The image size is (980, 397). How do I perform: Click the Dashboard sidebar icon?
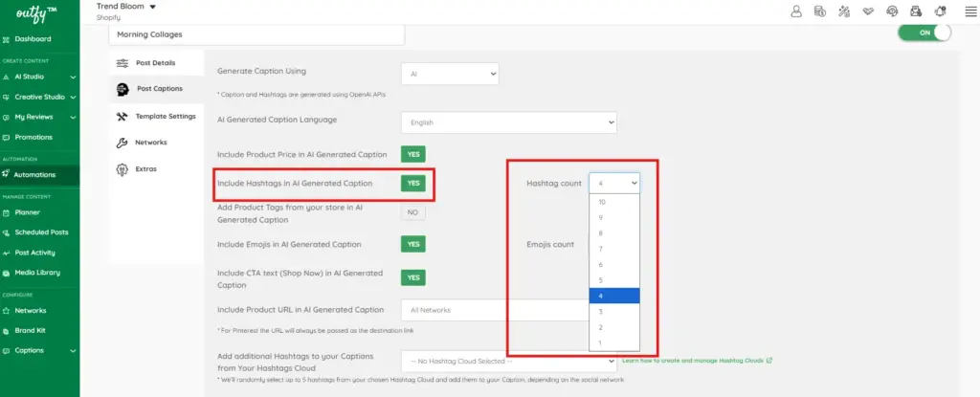tap(7, 39)
